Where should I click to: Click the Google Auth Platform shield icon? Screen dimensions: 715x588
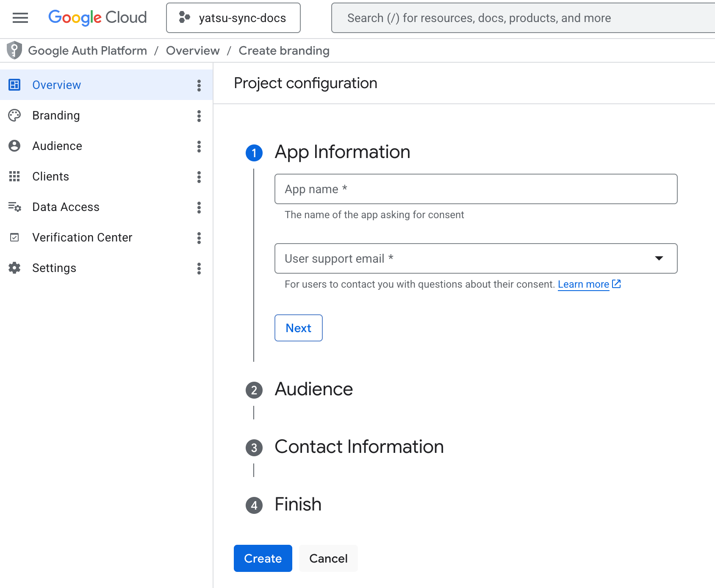pos(14,50)
